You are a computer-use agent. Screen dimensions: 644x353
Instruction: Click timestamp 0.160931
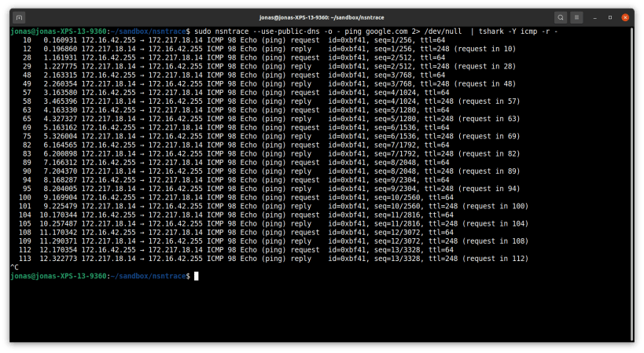[x=61, y=40]
